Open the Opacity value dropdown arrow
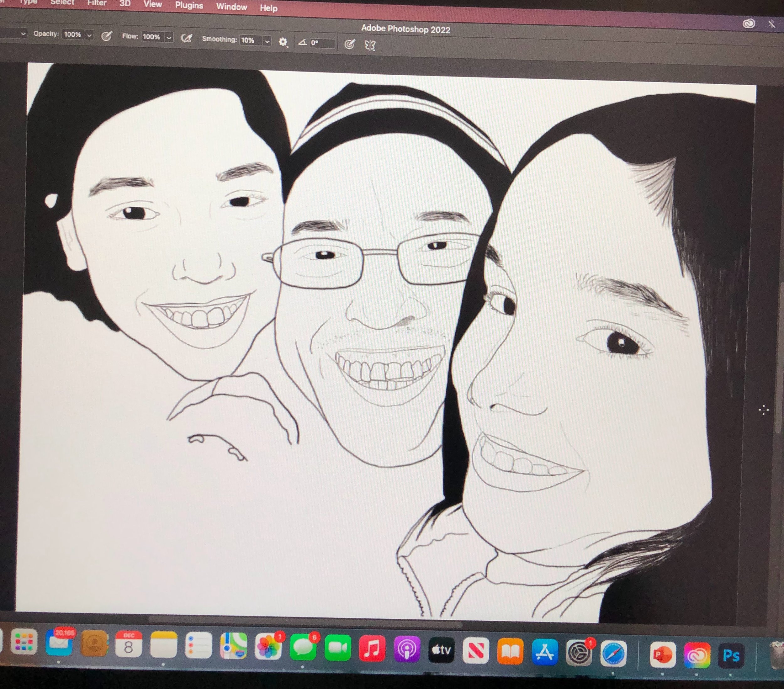The image size is (784, 689). [89, 35]
